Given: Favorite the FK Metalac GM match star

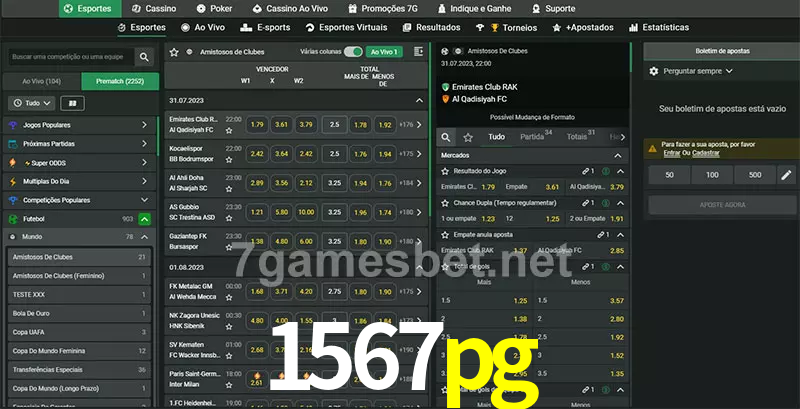Looking at the screenshot, I should (x=229, y=297).
